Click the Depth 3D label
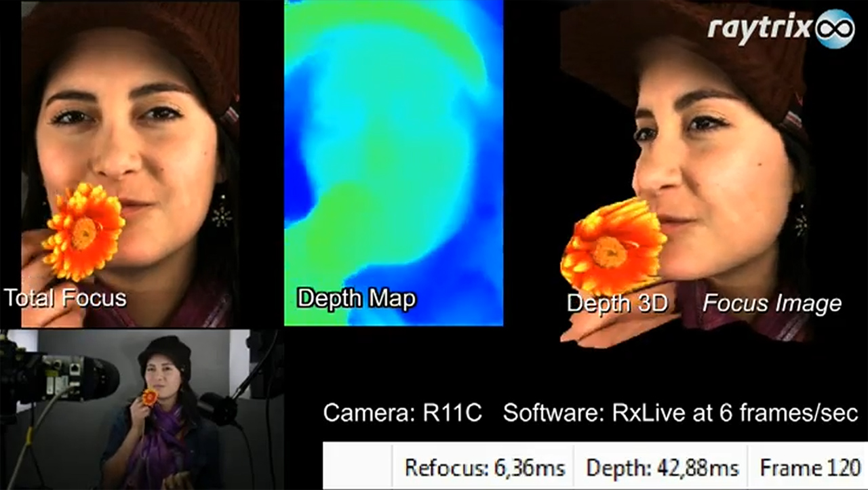The height and width of the screenshot is (490, 868). click(x=617, y=304)
